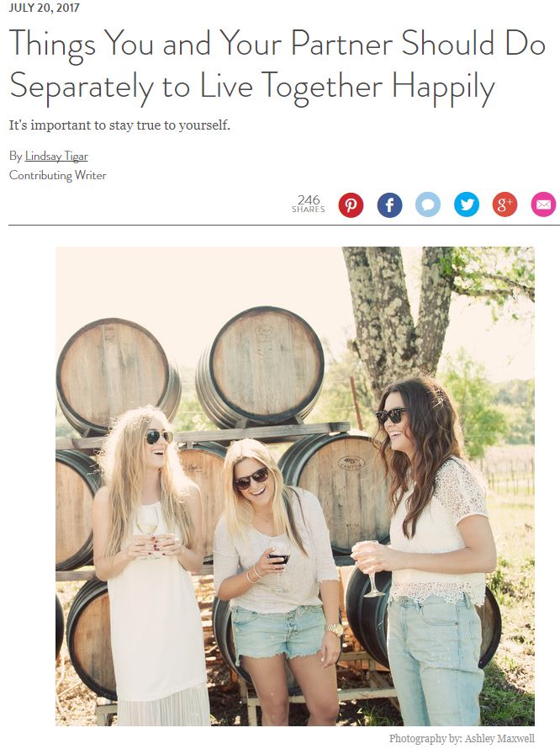
Task: Open author Lindsay Tigar's profile link
Action: pyautogui.click(x=56, y=157)
